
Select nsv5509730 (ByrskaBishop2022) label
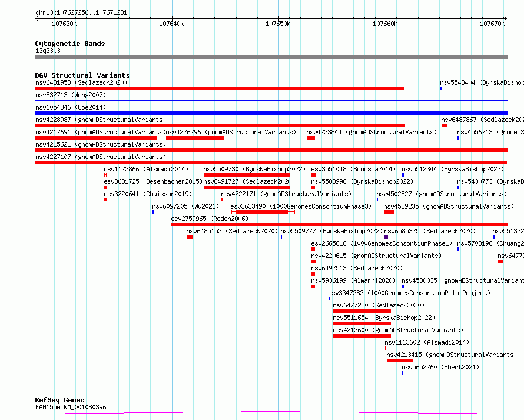(254, 169)
